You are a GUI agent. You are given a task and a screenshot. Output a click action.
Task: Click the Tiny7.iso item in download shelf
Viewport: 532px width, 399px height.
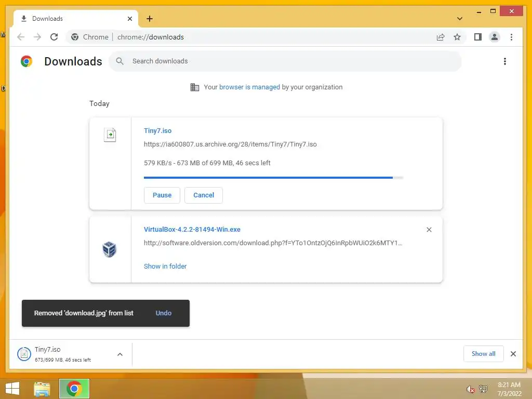point(71,354)
